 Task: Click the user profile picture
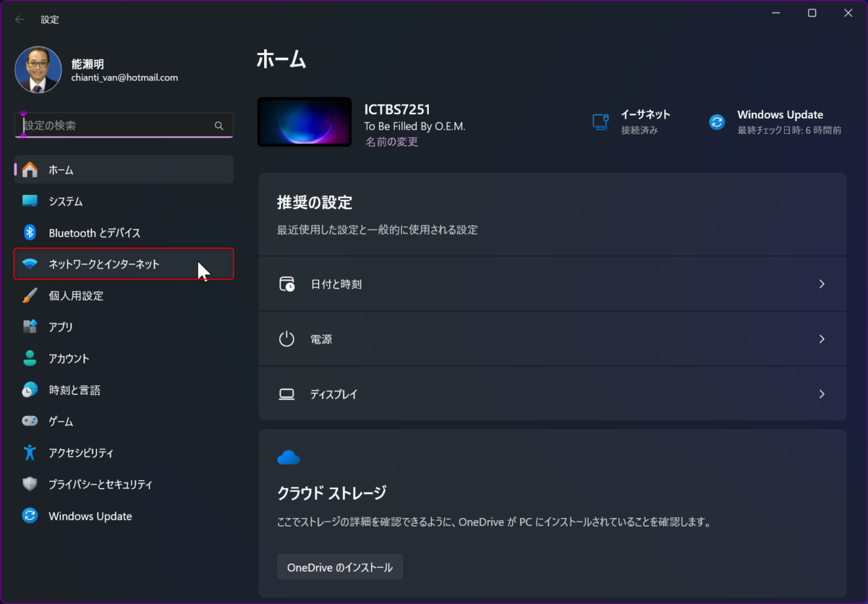(38, 70)
